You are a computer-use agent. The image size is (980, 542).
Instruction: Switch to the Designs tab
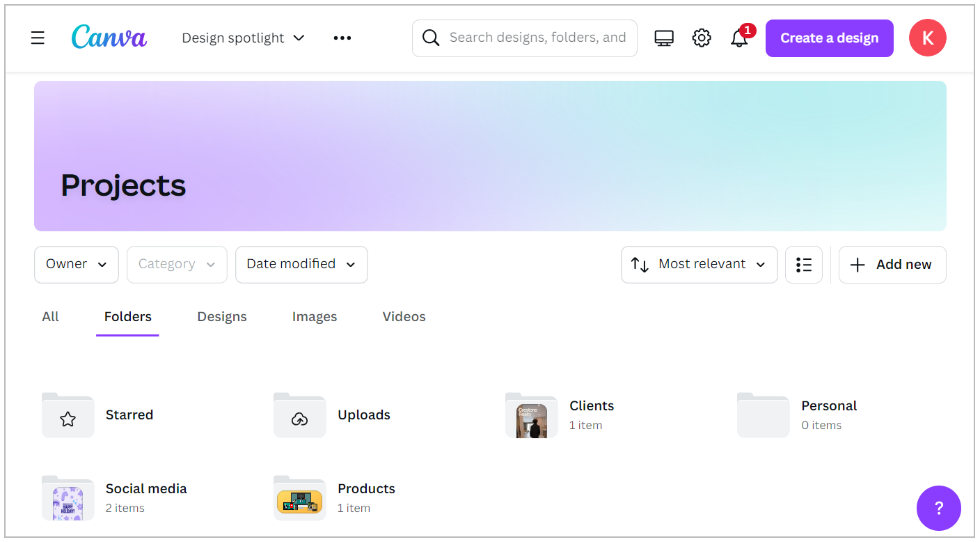coord(221,316)
